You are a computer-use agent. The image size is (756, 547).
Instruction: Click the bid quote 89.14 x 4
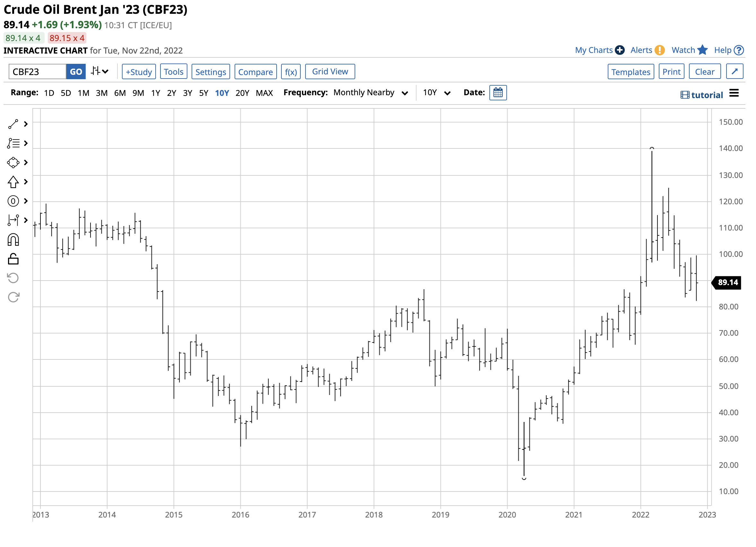pos(23,38)
